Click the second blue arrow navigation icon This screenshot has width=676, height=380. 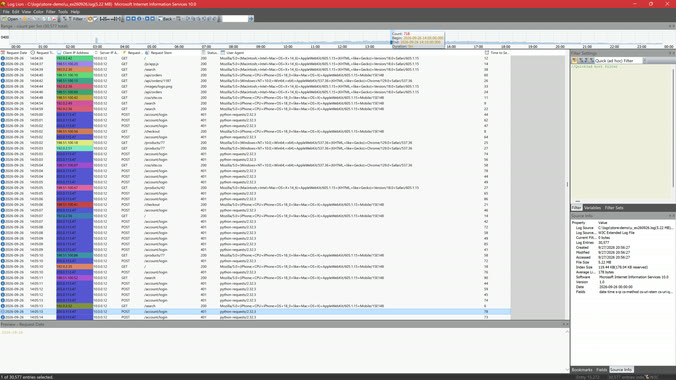(134, 19)
